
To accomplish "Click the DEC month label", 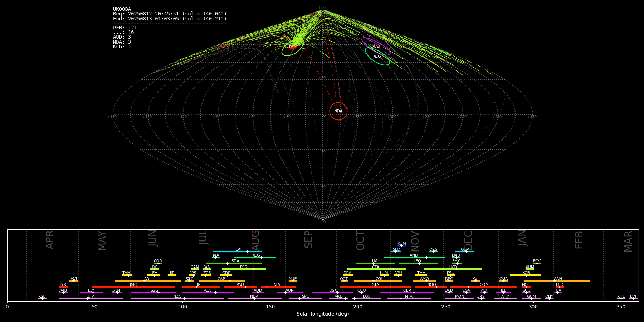I will [468, 240].
